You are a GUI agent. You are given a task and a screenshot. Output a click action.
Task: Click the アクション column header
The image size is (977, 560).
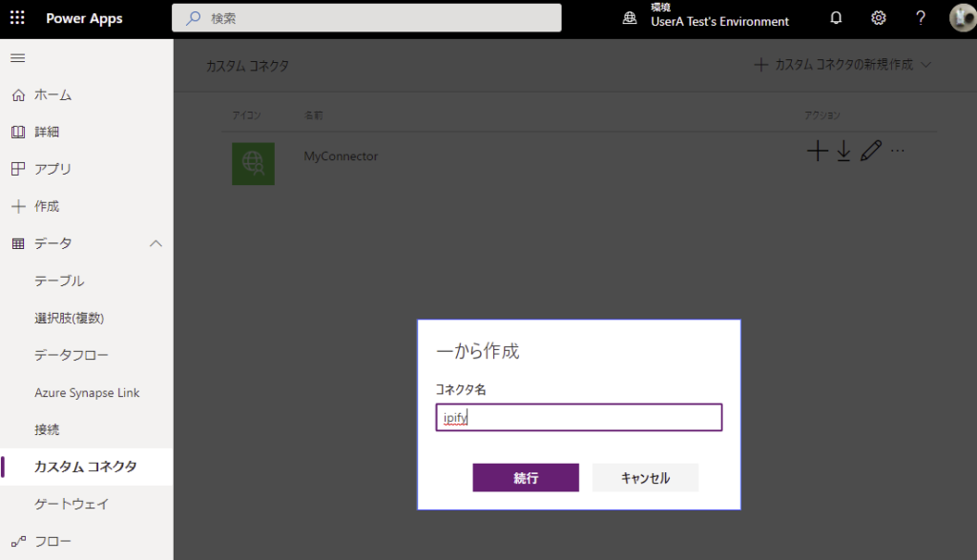point(822,115)
